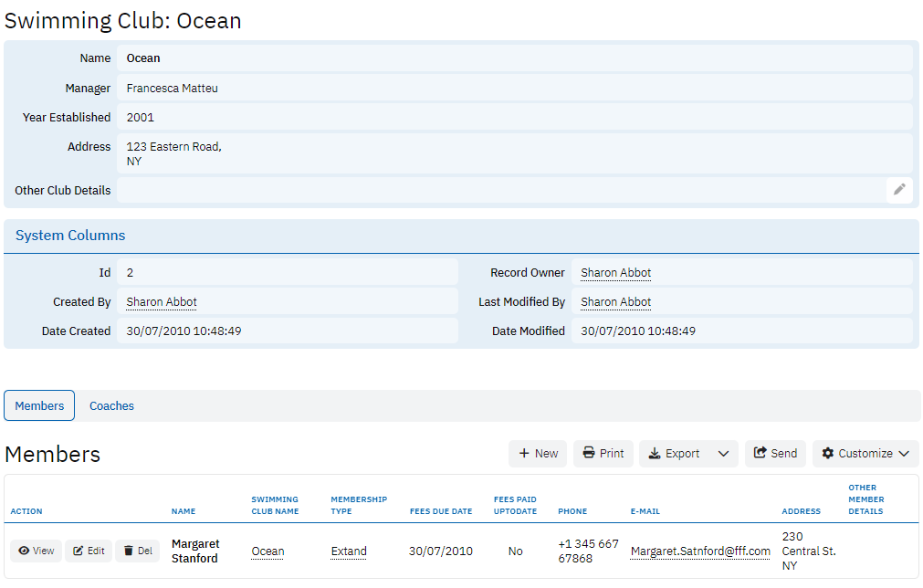Delete the Margaret Stanford member row

138,551
